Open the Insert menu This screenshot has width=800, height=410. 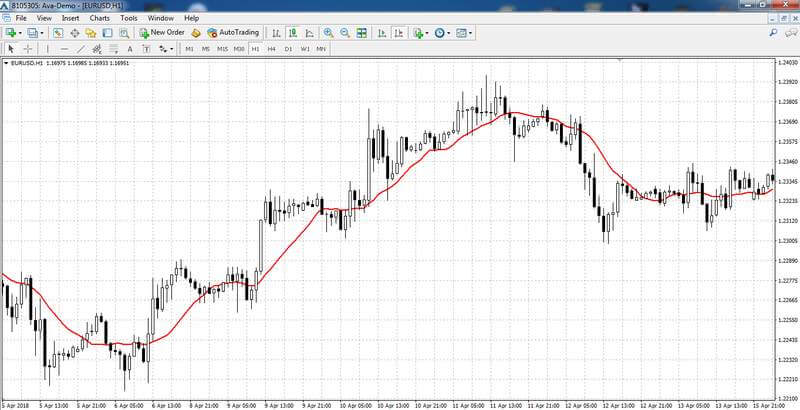point(70,18)
